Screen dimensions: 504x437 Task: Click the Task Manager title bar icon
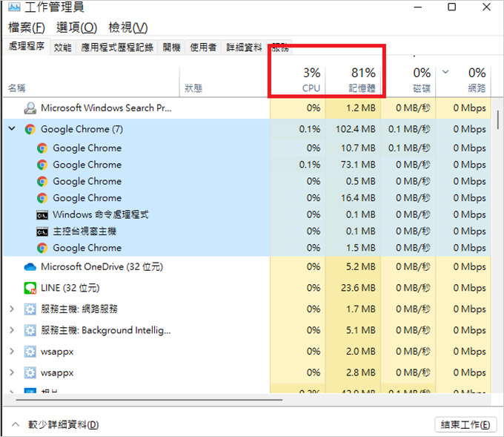14,7
